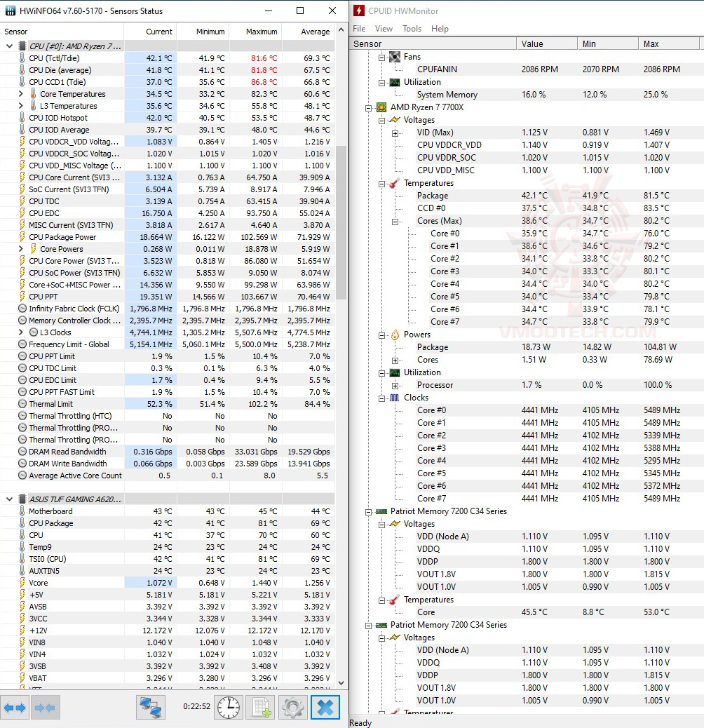This screenshot has width=704, height=728.
Task: Open the View menu in HWMonitor
Action: tap(384, 29)
